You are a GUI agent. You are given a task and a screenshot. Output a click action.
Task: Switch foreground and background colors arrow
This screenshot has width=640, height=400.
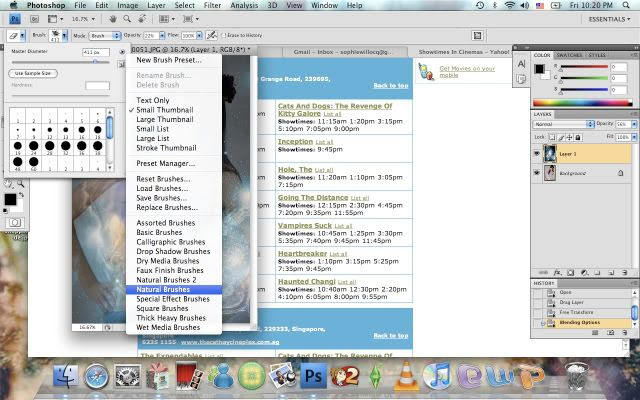[x=21, y=195]
